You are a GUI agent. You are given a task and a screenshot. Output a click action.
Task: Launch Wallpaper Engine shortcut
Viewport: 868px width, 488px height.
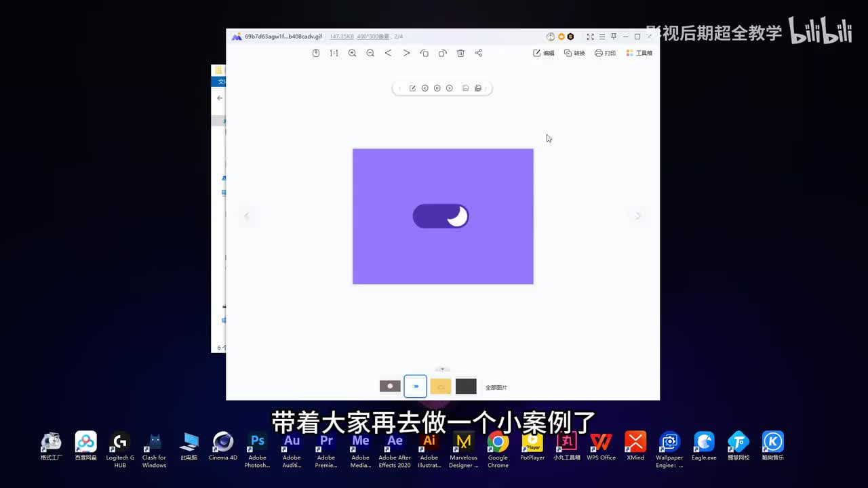(669, 450)
